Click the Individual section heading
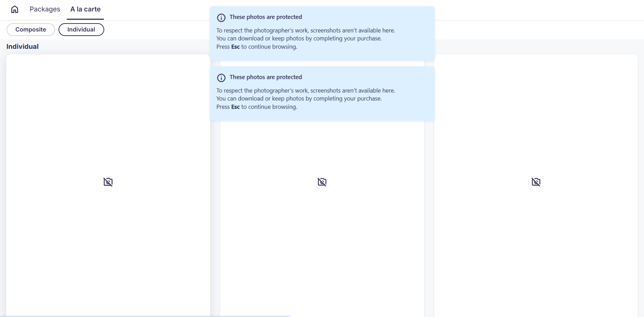Screen dimensions: 644x317 pyautogui.click(x=22, y=46)
